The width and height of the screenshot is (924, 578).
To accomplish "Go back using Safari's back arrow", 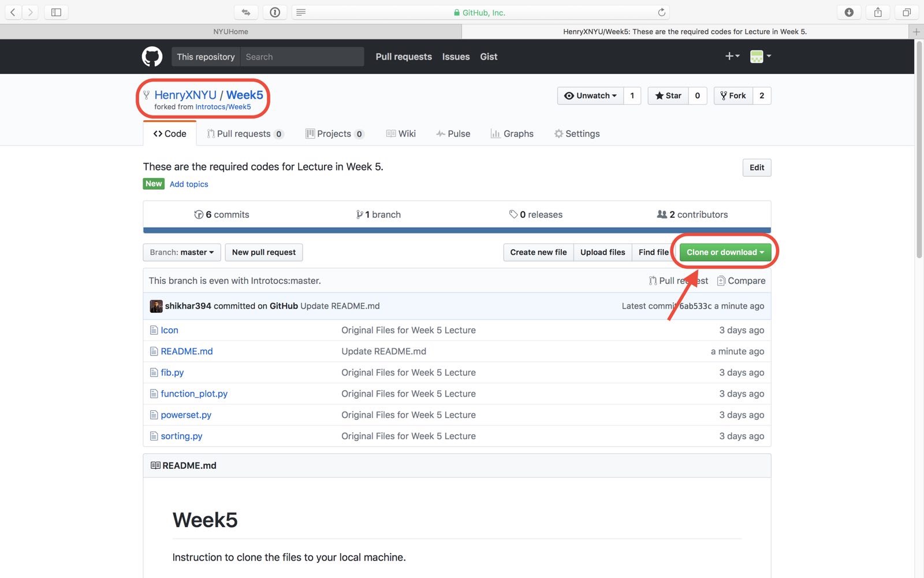I will [x=13, y=12].
